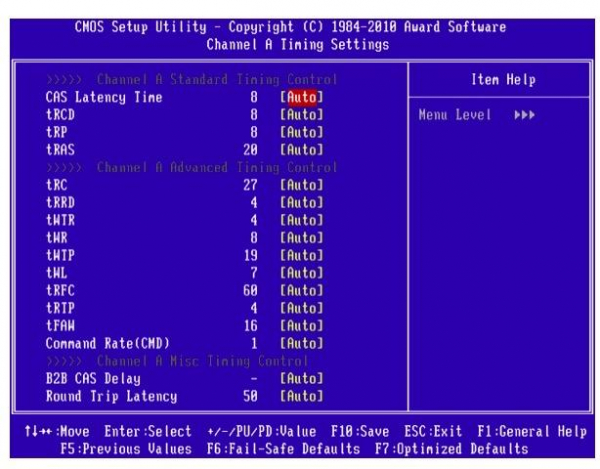Open the tRC [Auto] setting
The width and height of the screenshot is (600, 469).
coord(302,185)
